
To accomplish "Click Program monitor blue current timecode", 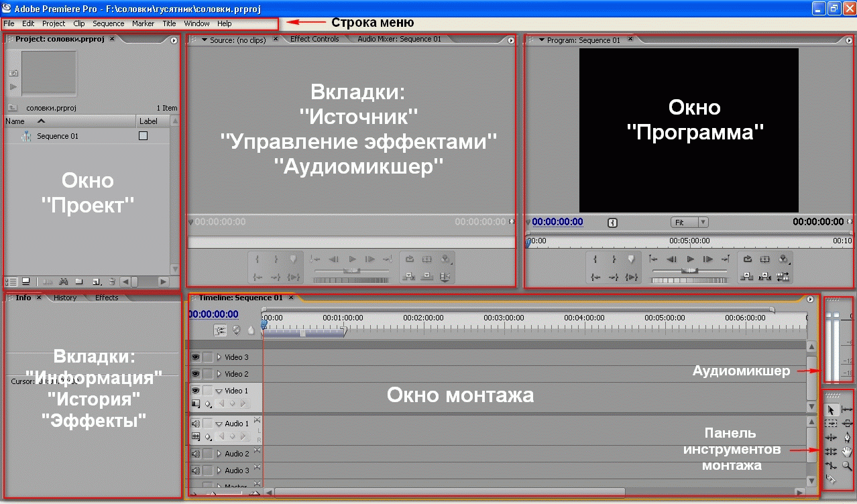I will [x=557, y=222].
